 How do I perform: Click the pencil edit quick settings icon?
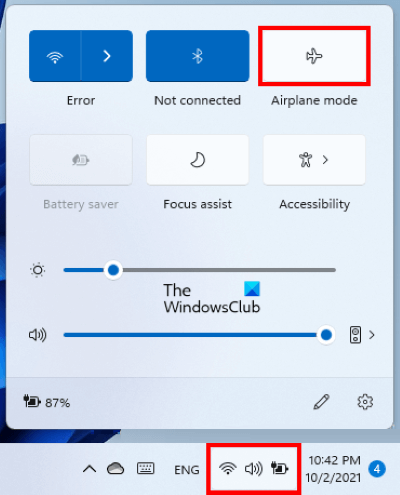click(x=321, y=402)
